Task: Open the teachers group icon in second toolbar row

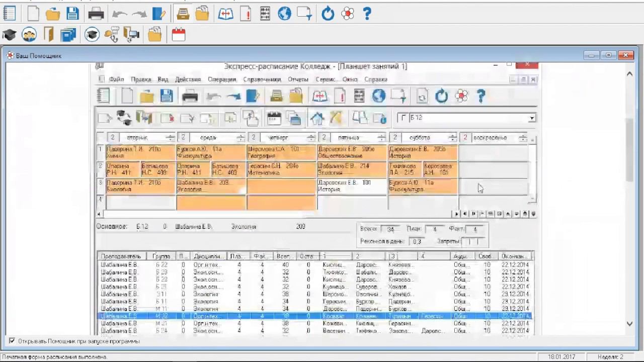Action: (x=29, y=35)
